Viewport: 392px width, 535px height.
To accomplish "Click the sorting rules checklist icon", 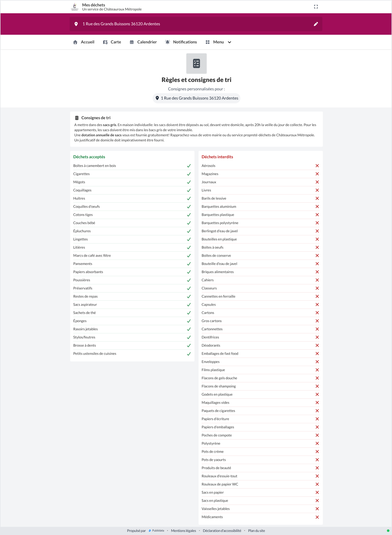I will tap(197, 64).
